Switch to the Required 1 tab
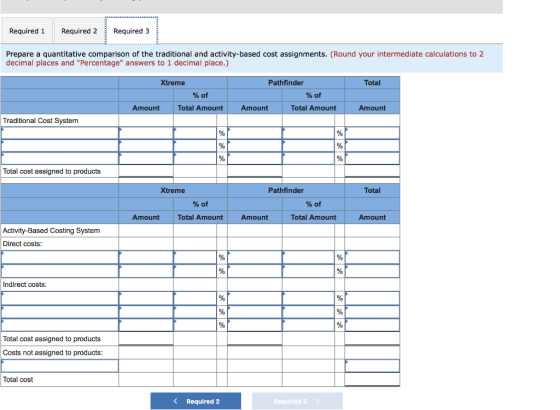The height and width of the screenshot is (410, 560). click(x=27, y=31)
